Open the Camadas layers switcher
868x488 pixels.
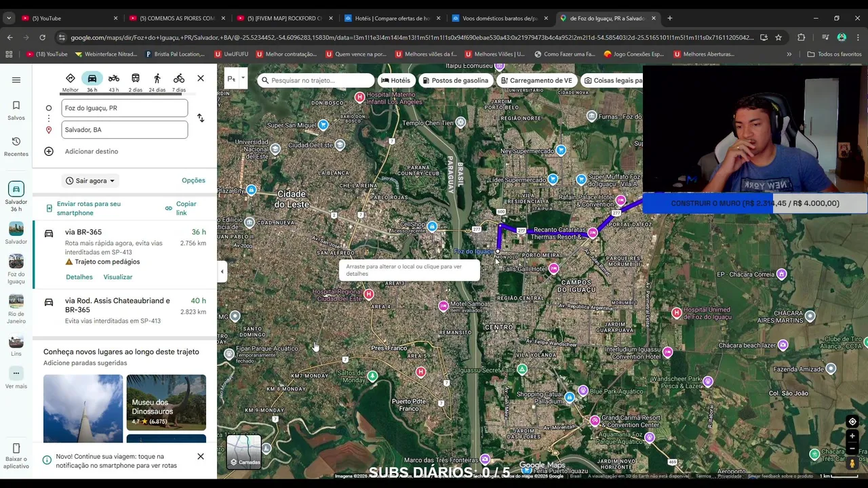[243, 452]
